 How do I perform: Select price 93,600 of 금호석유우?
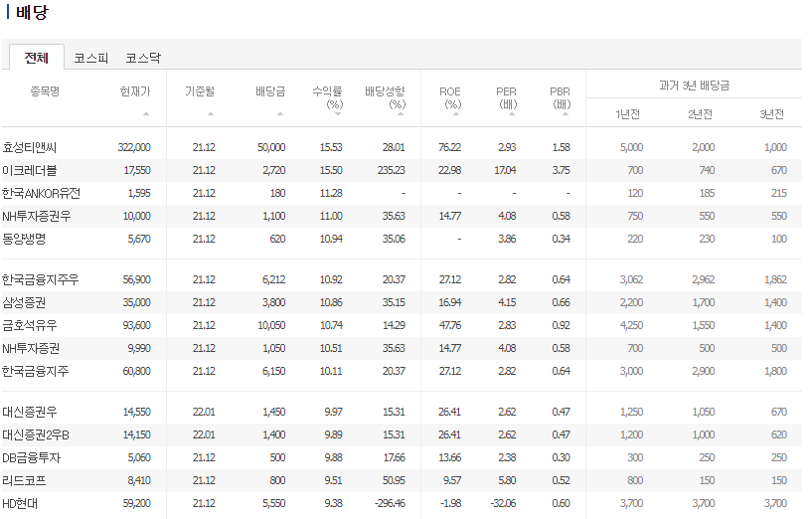[x=137, y=325]
